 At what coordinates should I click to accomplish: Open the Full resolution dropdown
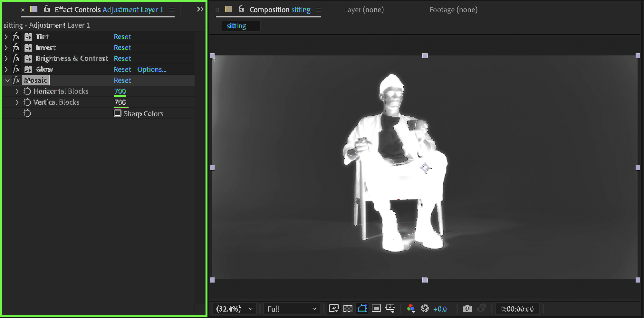click(x=292, y=309)
